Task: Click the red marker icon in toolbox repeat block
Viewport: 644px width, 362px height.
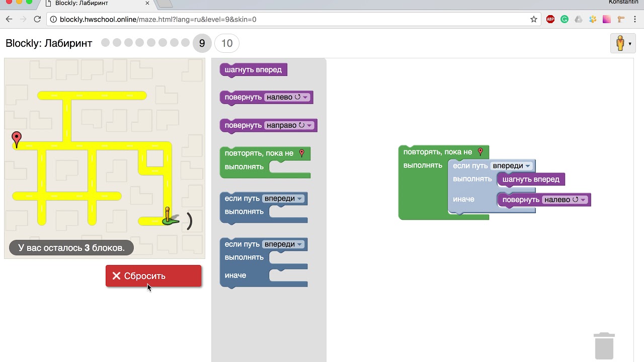Action: [x=302, y=153]
